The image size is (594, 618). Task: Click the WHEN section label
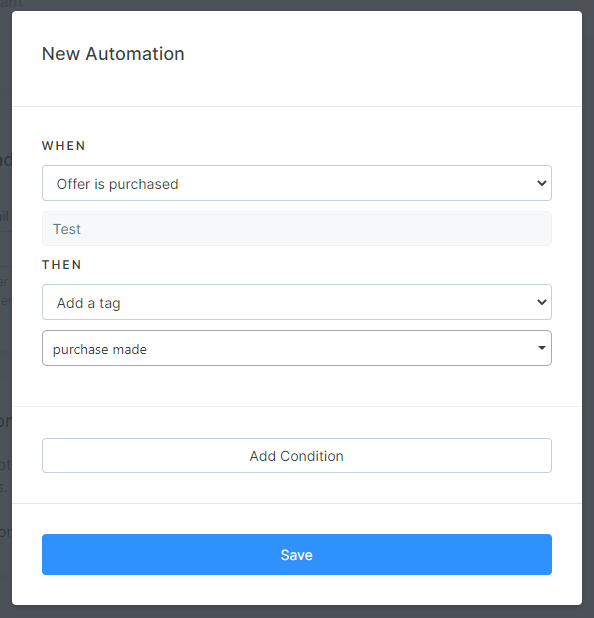tap(63, 146)
